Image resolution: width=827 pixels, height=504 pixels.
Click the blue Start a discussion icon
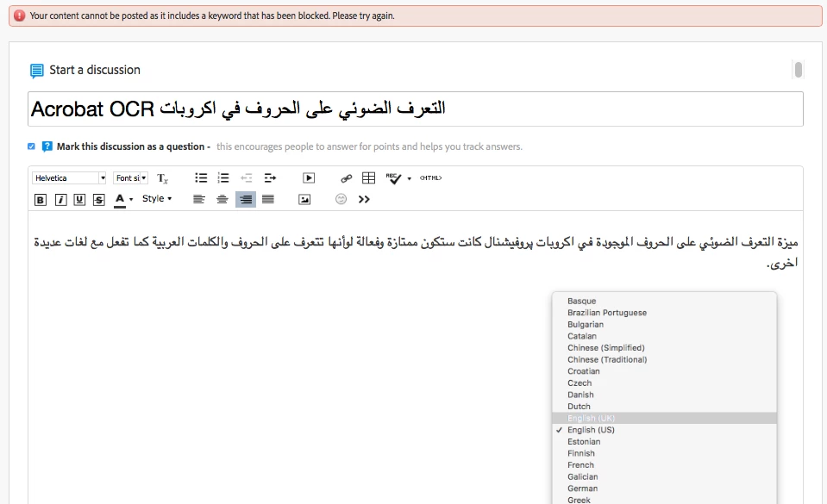click(36, 71)
